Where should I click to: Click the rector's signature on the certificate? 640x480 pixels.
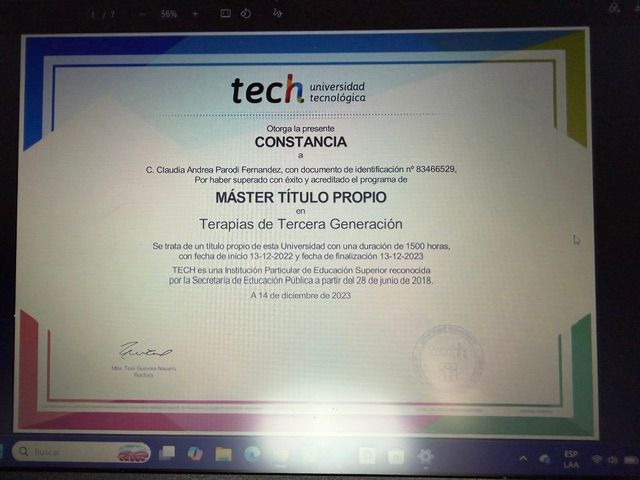coord(145,350)
